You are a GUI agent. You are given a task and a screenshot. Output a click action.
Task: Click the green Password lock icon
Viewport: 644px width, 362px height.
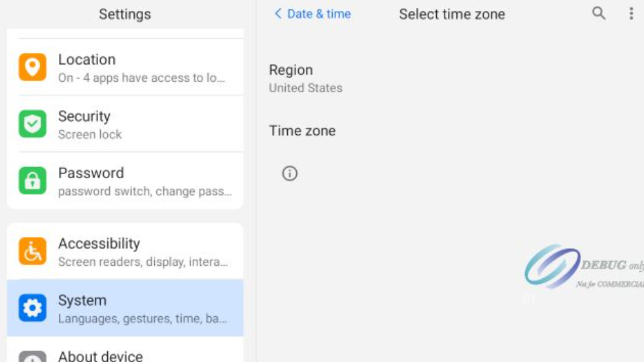pos(33,181)
